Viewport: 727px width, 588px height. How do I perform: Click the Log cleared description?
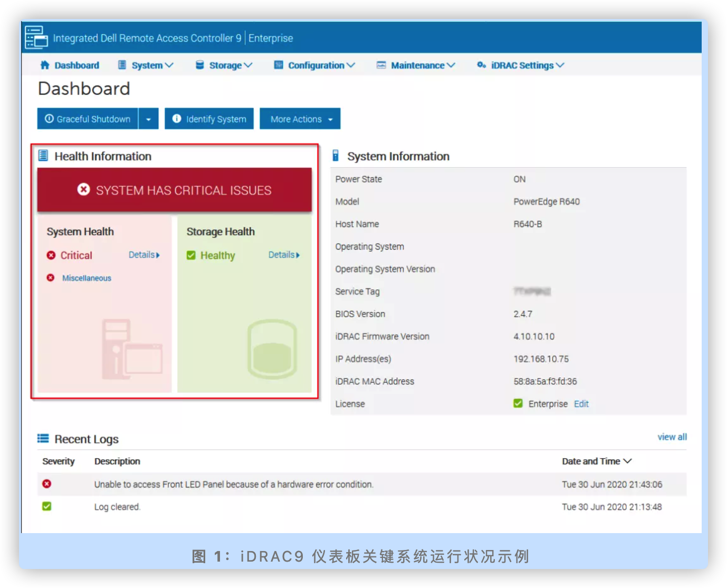(x=117, y=507)
